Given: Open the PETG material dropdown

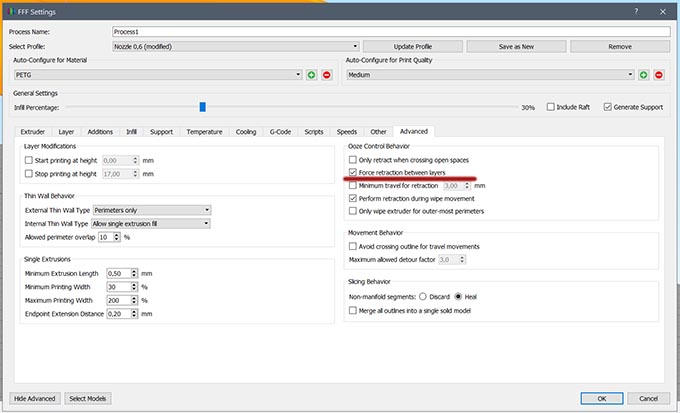Looking at the screenshot, I should pos(158,75).
